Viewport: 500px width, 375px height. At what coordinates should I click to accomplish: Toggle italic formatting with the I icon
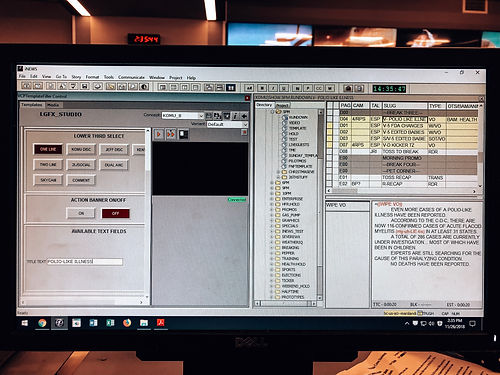pyautogui.click(x=273, y=88)
